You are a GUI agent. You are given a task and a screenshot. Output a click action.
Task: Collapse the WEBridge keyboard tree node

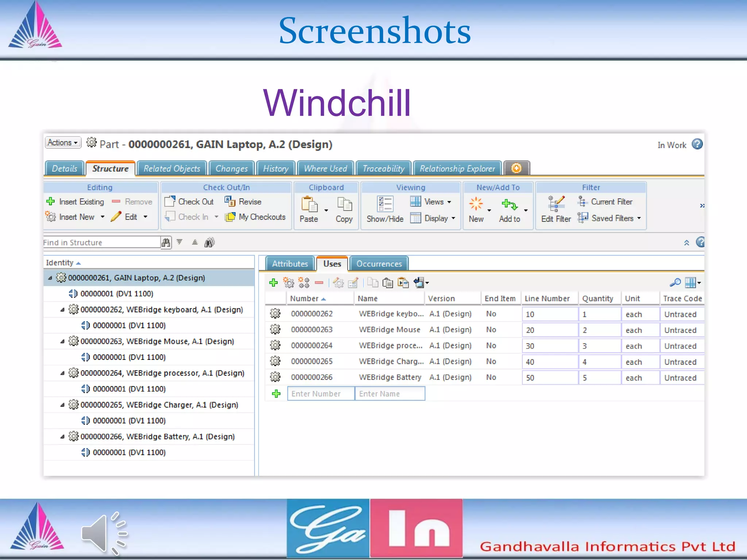click(62, 310)
